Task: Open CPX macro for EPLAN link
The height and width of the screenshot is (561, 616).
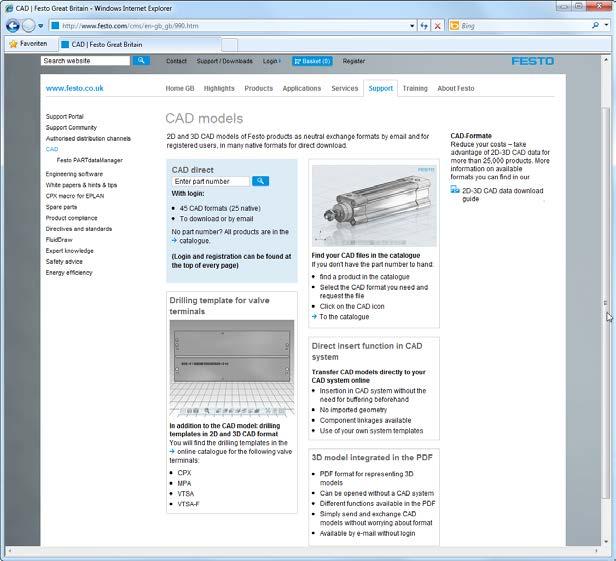Action: click(x=75, y=196)
